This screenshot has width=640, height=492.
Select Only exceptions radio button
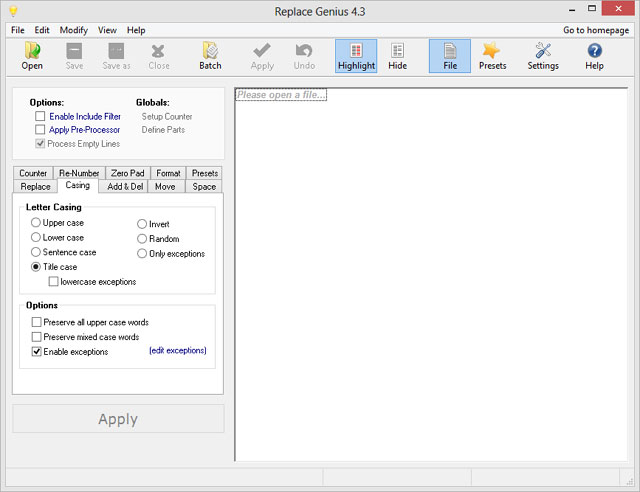tap(142, 254)
